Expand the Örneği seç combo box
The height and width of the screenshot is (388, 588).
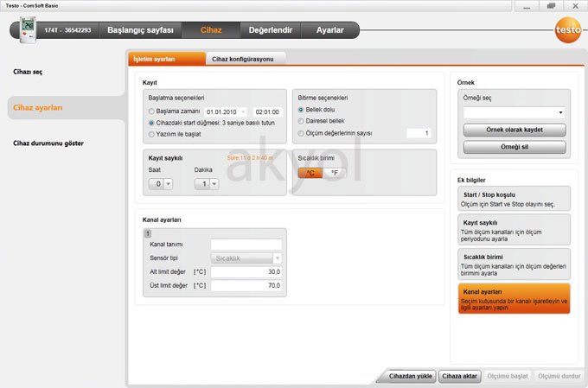(x=560, y=112)
